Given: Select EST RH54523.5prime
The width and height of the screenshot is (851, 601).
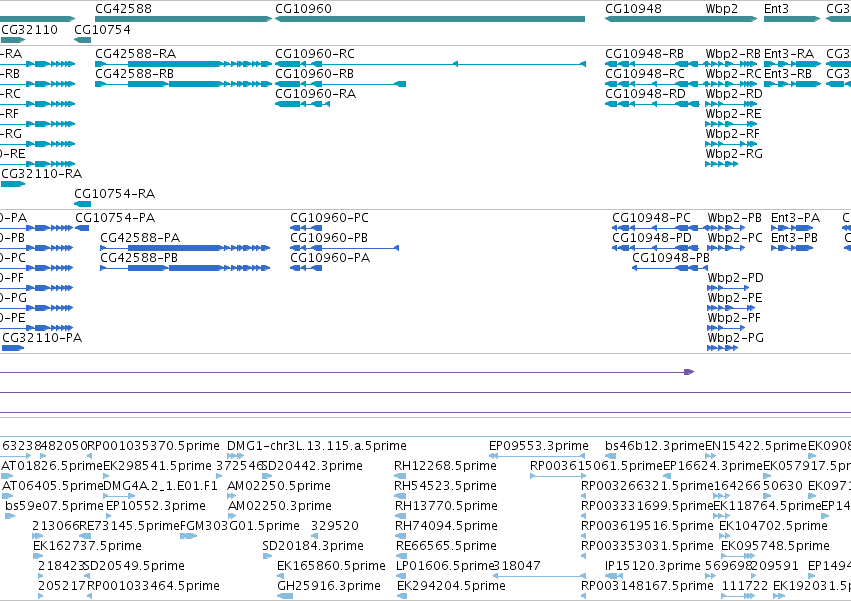Looking at the screenshot, I should click(x=446, y=486).
